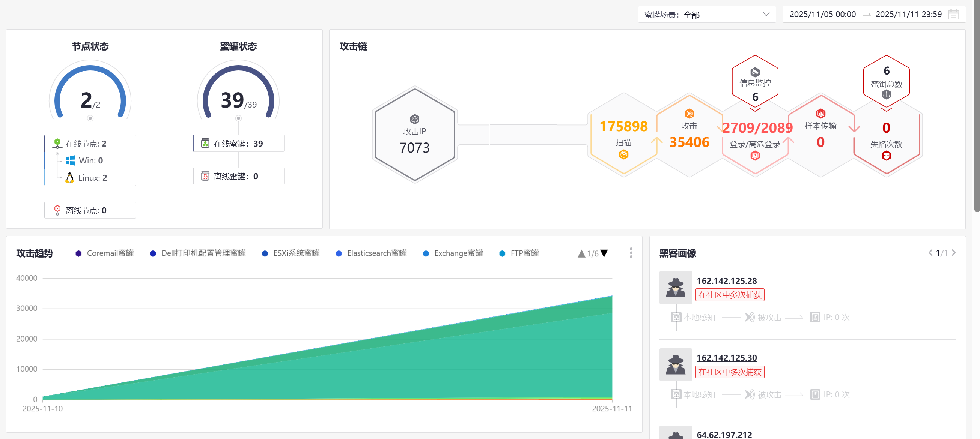This screenshot has height=439, width=980.
Task: Click the three-dot menu in 攻击趋势
Action: click(631, 253)
